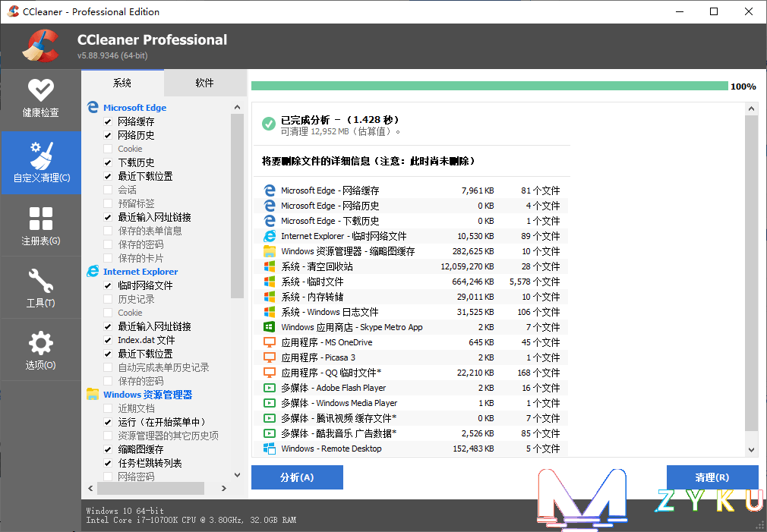
Task: Enable Internet Explorer 历史记录 checkbox
Action: [108, 299]
